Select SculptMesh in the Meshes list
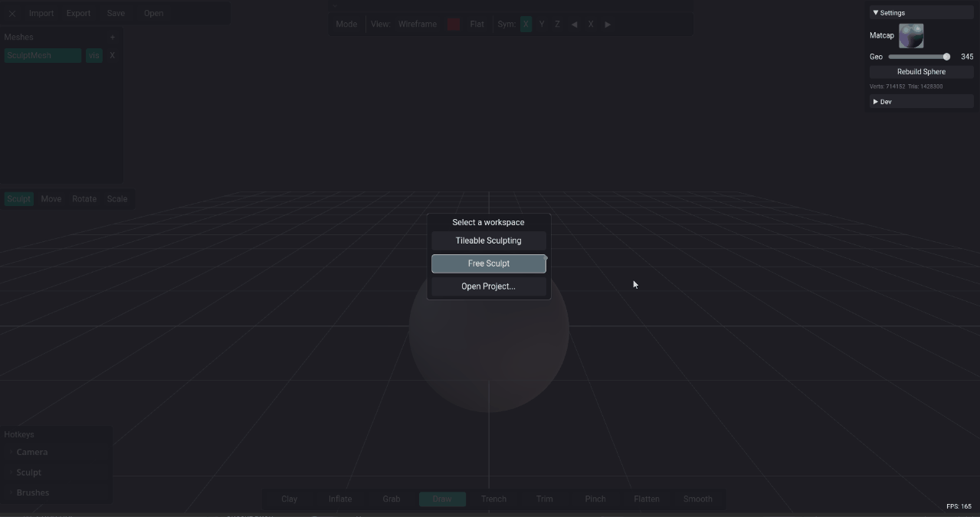 click(x=43, y=55)
